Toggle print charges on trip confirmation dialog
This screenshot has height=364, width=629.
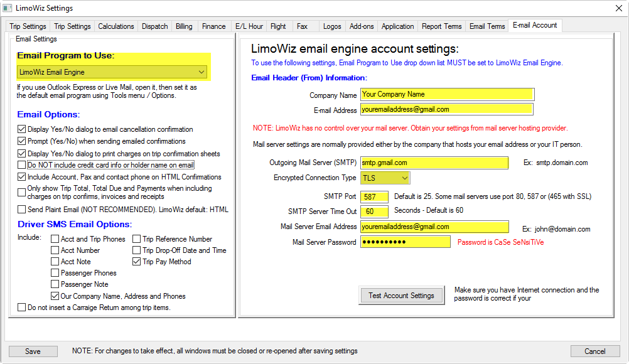(22, 154)
